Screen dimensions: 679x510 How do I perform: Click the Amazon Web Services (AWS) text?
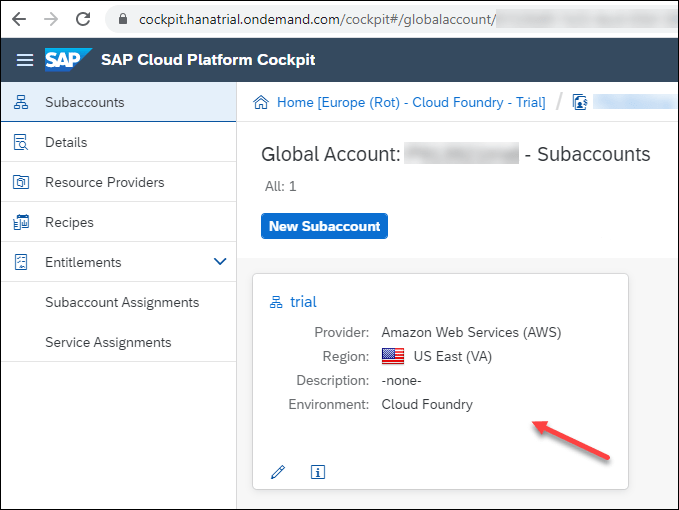click(x=471, y=332)
